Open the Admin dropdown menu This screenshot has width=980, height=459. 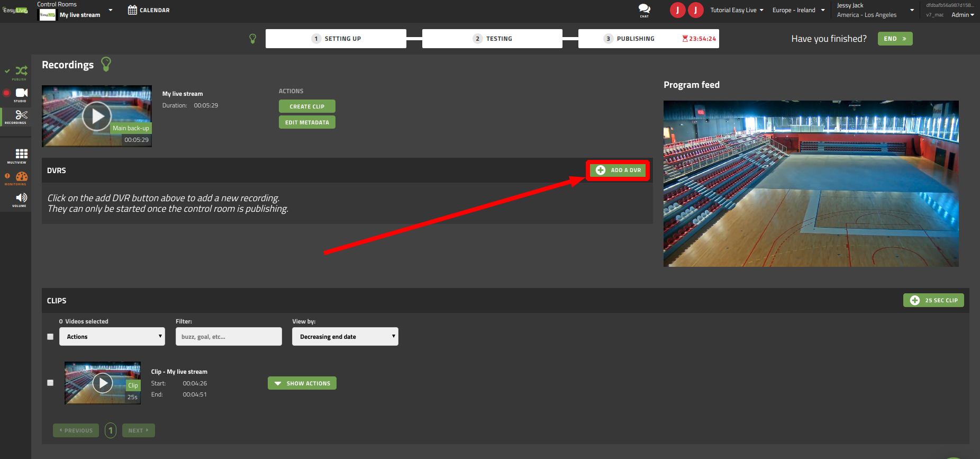(x=963, y=15)
